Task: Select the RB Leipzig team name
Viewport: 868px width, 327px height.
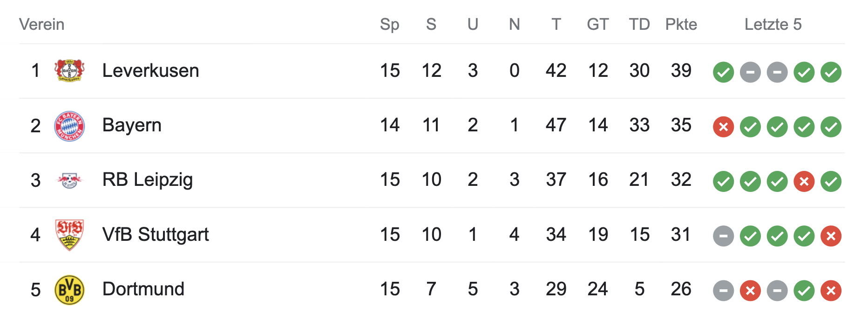Action: tap(147, 180)
